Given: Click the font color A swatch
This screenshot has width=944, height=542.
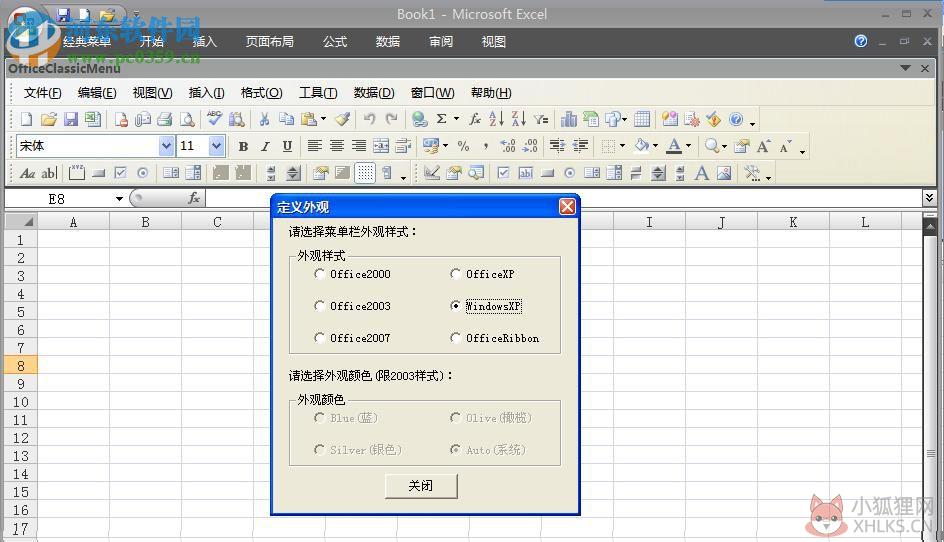Looking at the screenshot, I should click(675, 146).
